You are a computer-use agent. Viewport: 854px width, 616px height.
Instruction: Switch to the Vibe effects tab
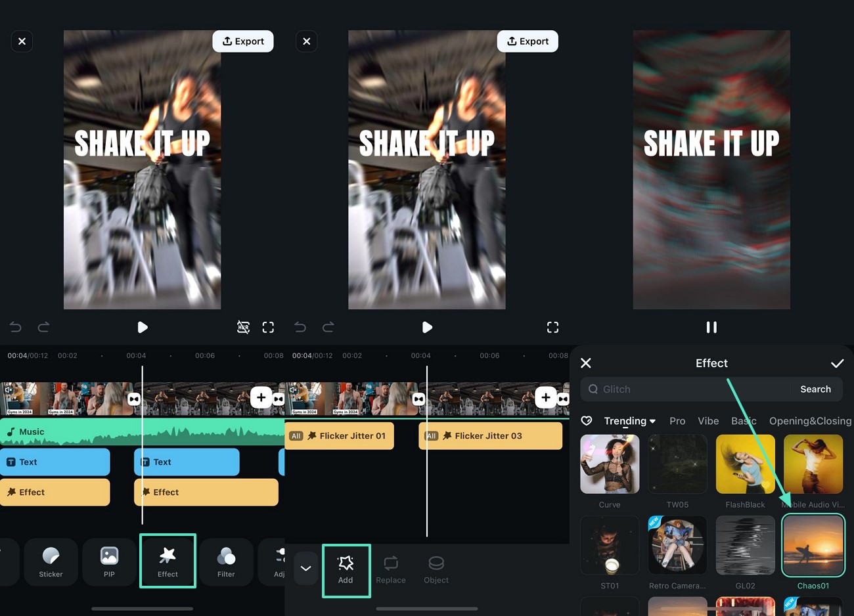708,421
